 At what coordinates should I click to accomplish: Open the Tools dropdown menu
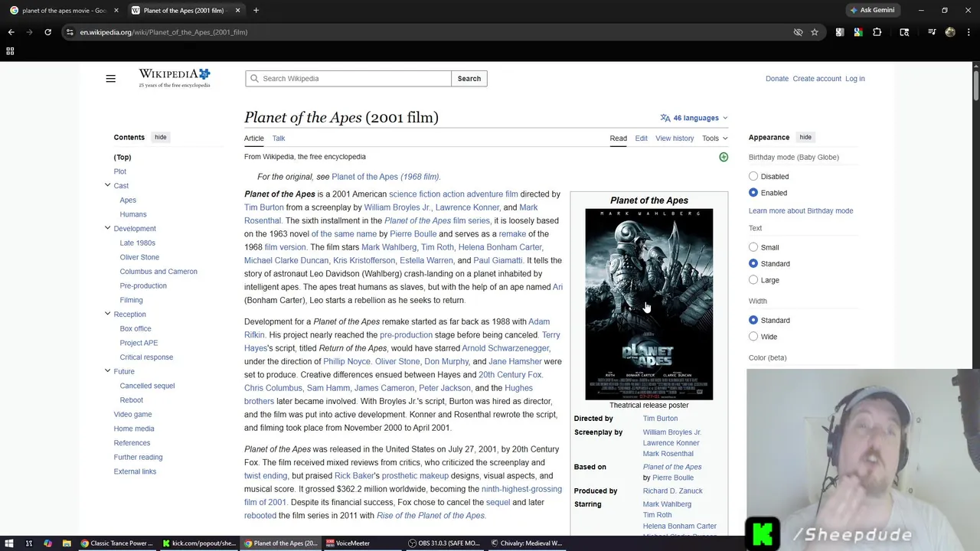click(x=715, y=139)
